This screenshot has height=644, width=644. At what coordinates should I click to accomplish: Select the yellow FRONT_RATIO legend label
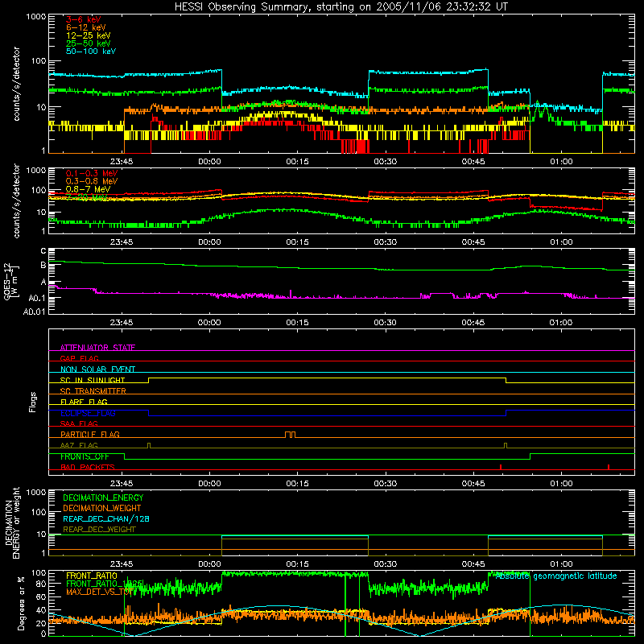(92, 576)
